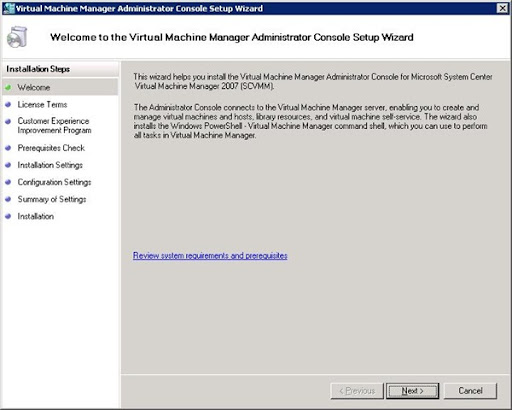Click the bullet beside Customer Experience Improvement Program

point(8,121)
